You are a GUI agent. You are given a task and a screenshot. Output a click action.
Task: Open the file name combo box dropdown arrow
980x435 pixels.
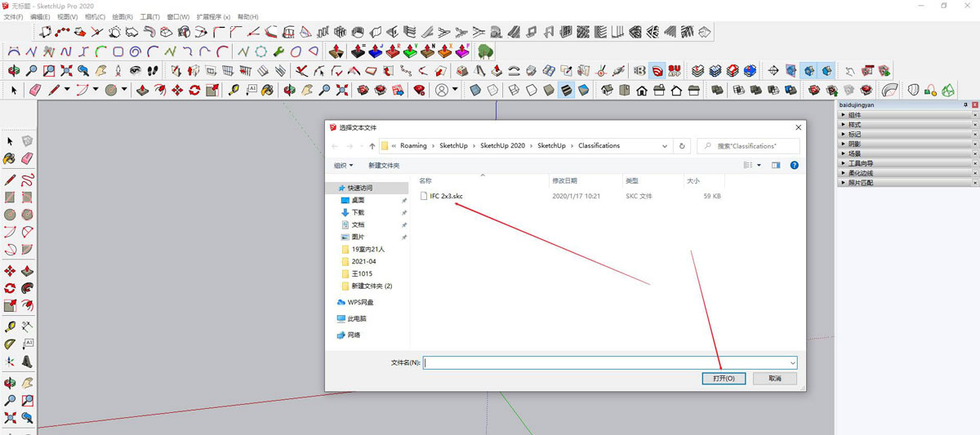coord(792,363)
